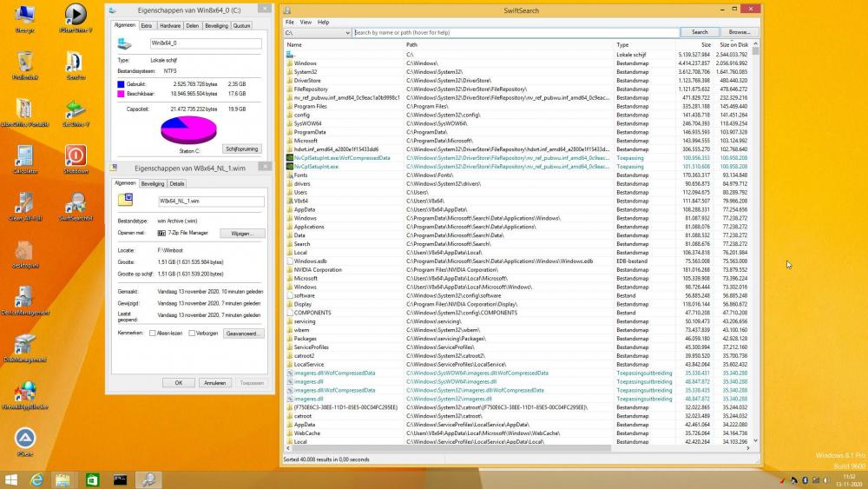The image size is (868, 489).
Task: Open the Calculator desktop shortcut
Action: (24, 156)
